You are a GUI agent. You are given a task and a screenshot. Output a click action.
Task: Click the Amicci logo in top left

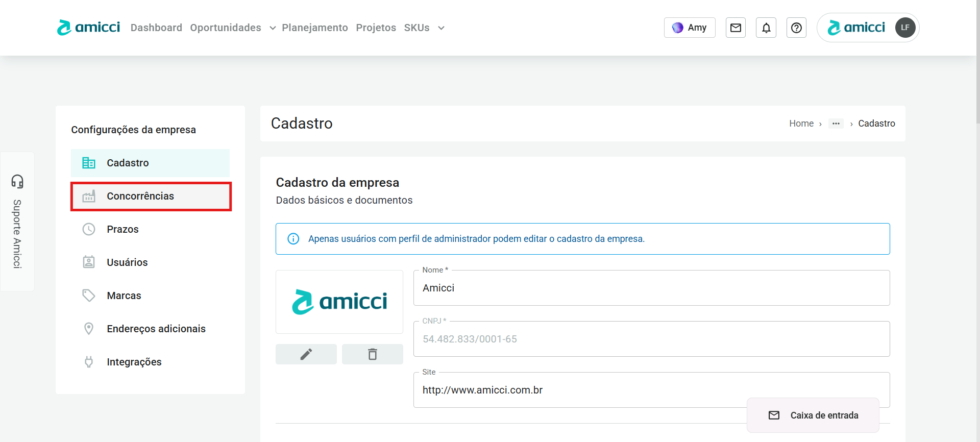coord(88,28)
